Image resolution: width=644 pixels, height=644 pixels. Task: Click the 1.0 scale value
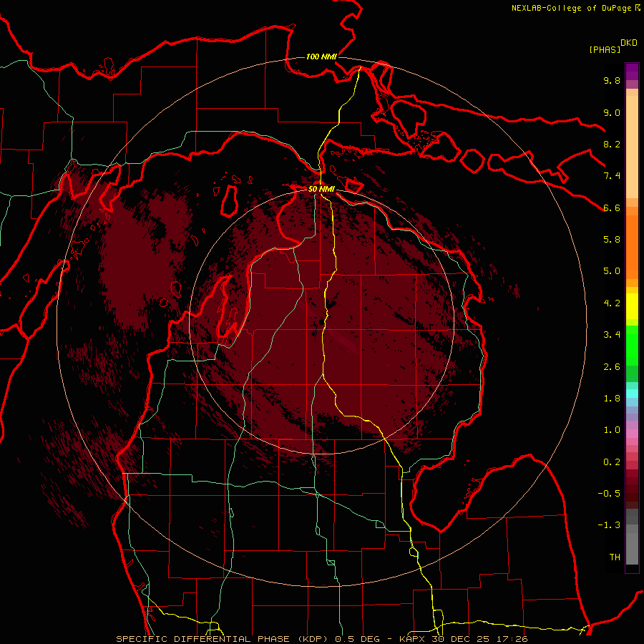pyautogui.click(x=612, y=430)
